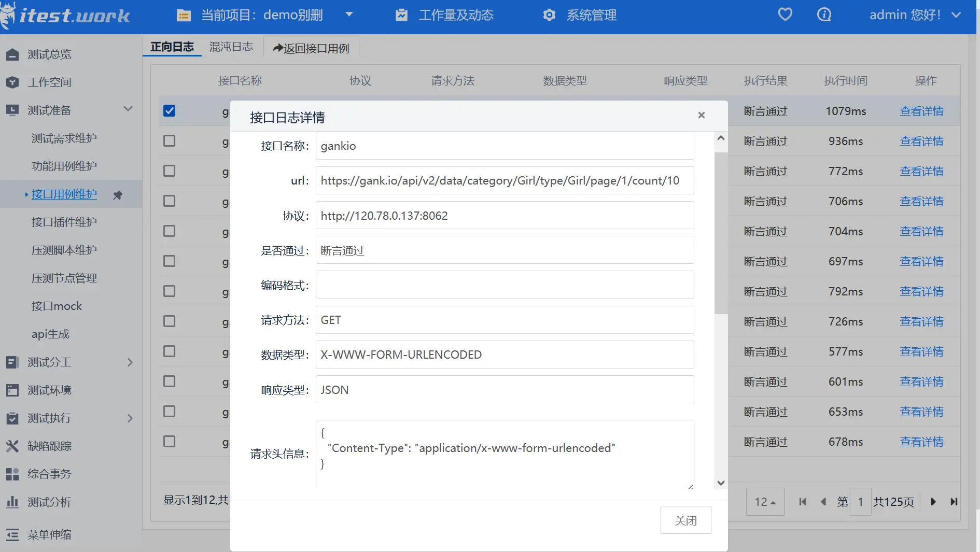The image size is (980, 552).
Task: Open 测试需求维护 menu item
Action: pyautogui.click(x=64, y=138)
